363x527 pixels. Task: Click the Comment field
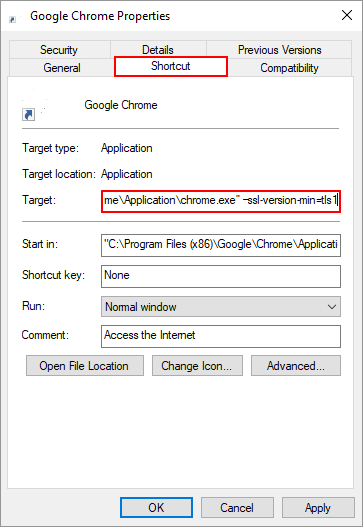click(221, 336)
